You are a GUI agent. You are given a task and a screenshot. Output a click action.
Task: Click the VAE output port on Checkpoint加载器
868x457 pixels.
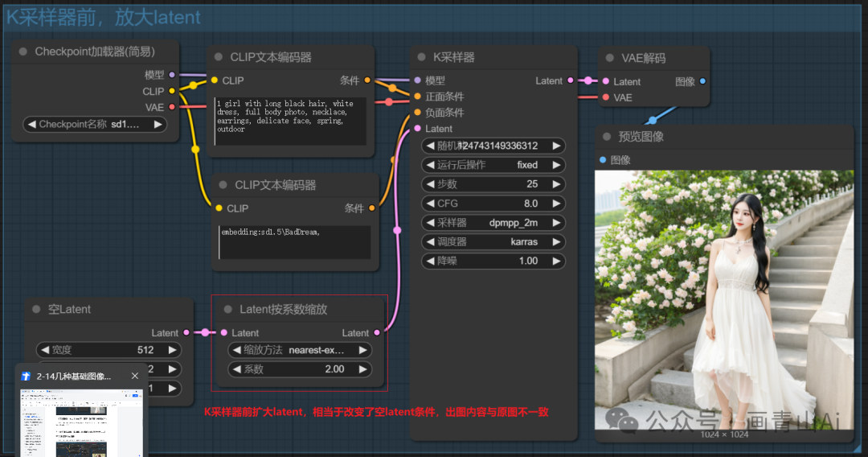[172, 107]
